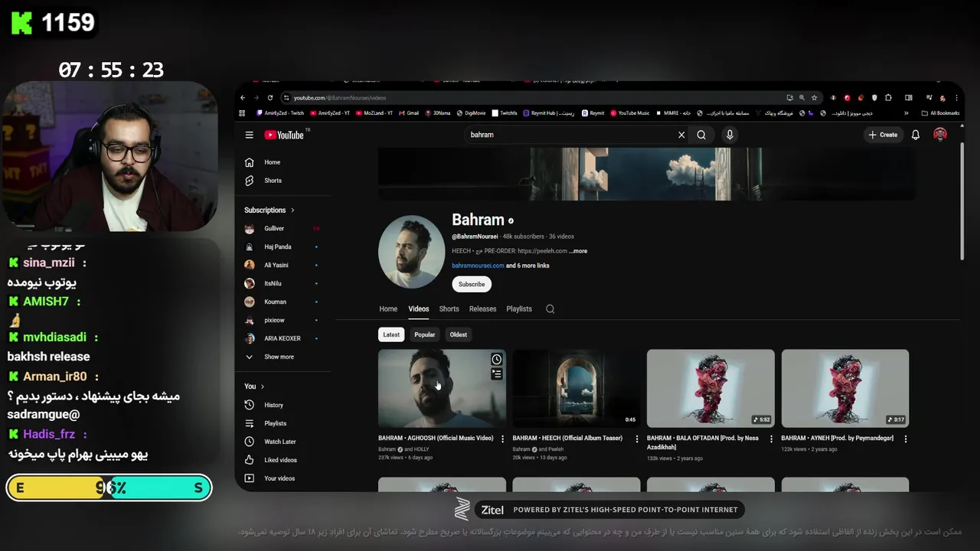Open options menu for BALA OFTADAN
Screen dimensions: 980x551
click(x=771, y=439)
